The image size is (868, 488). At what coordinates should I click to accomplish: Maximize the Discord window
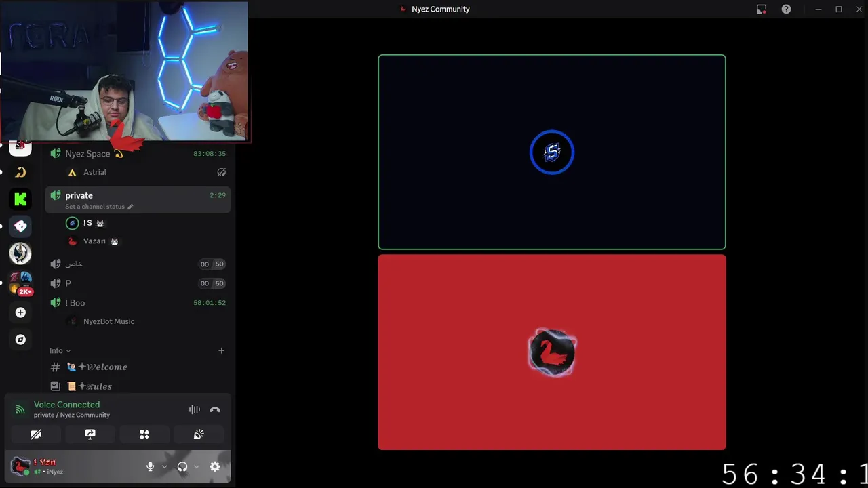click(839, 9)
